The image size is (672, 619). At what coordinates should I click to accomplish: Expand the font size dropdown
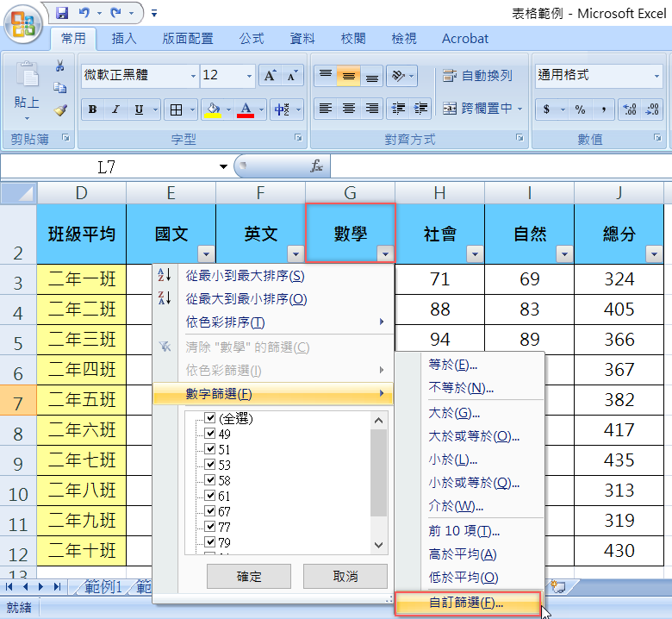[x=246, y=76]
